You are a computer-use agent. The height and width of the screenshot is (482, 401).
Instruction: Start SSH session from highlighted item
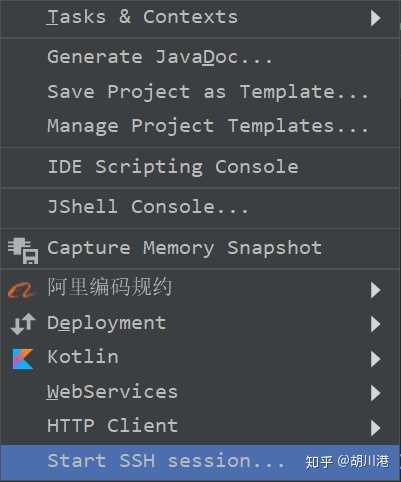[x=200, y=462]
